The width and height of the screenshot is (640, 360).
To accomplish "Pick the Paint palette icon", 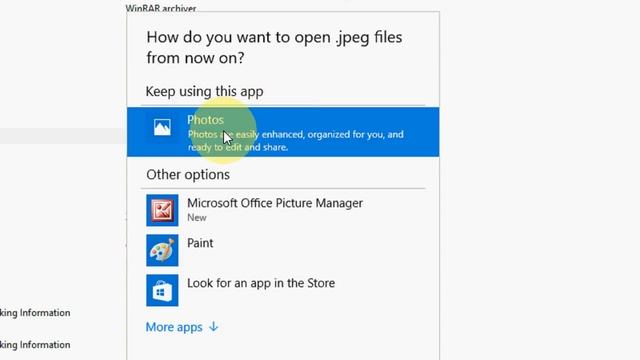I will [x=162, y=250].
